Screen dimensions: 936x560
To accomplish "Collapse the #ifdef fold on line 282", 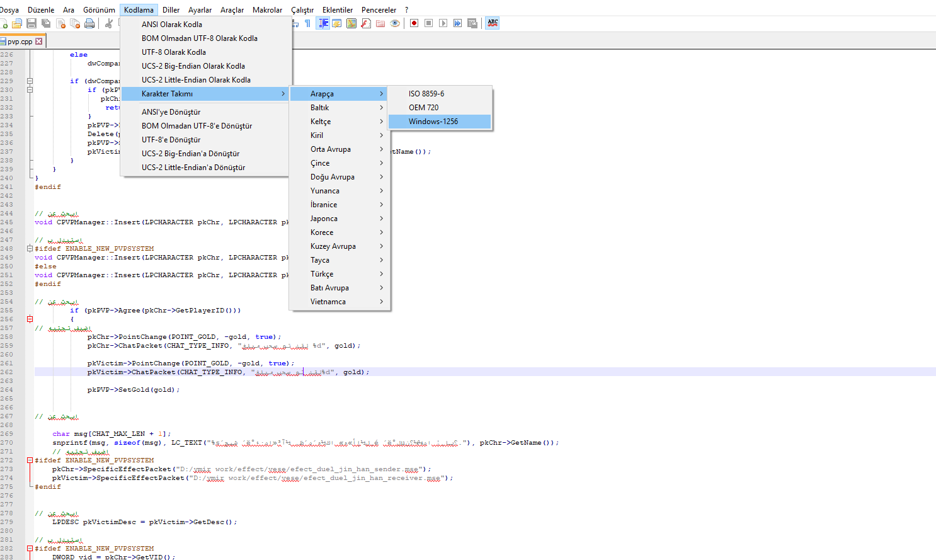I will point(30,549).
